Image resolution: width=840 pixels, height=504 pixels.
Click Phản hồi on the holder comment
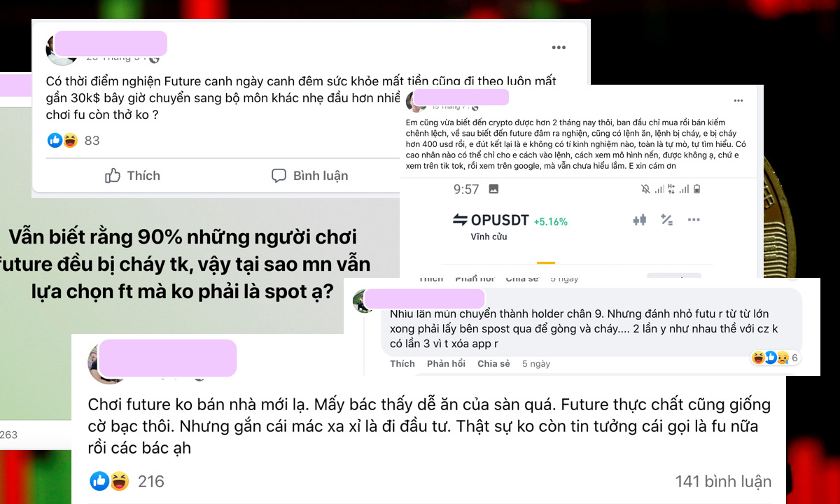point(446,363)
